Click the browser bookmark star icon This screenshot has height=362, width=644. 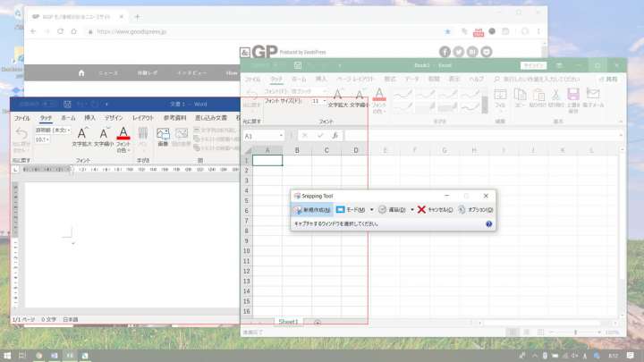click(x=448, y=31)
